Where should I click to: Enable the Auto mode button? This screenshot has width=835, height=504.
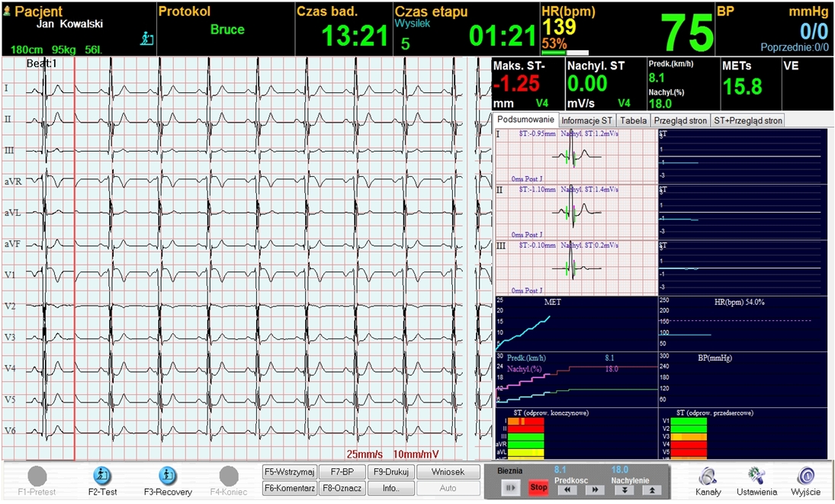pos(448,488)
